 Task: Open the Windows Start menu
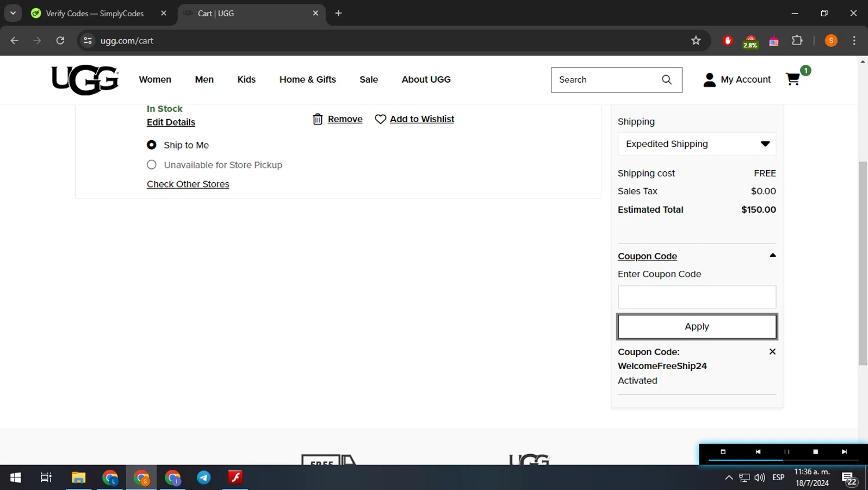(16, 477)
